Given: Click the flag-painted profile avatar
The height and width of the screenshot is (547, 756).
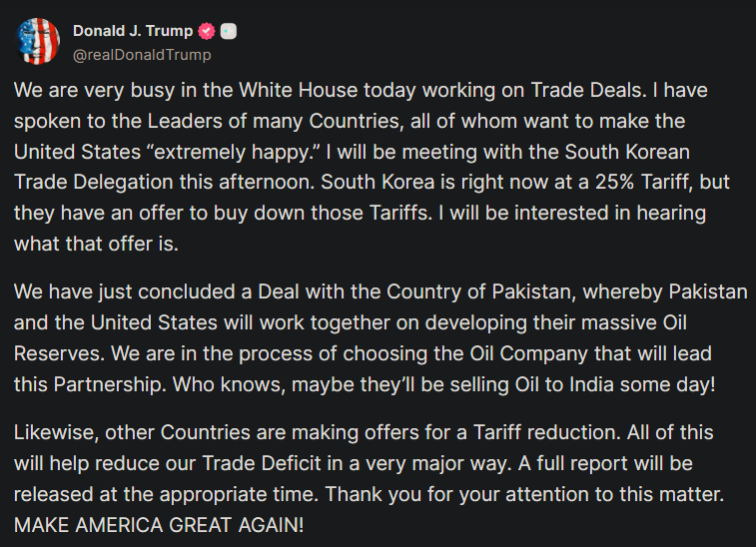Looking at the screenshot, I should [x=38, y=42].
